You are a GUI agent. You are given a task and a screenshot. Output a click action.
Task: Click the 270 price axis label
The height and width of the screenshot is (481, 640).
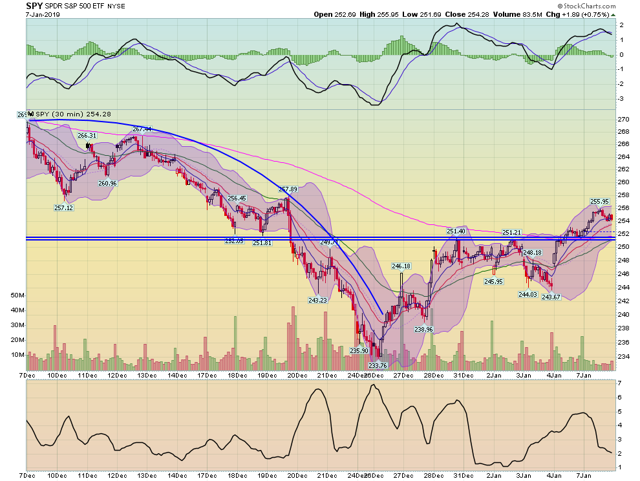[623, 120]
